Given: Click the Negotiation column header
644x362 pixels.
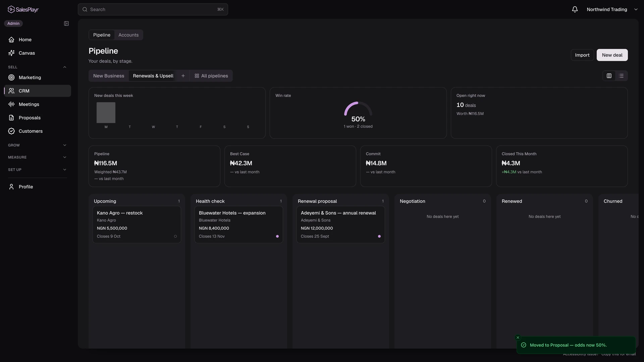Looking at the screenshot, I should (x=413, y=201).
